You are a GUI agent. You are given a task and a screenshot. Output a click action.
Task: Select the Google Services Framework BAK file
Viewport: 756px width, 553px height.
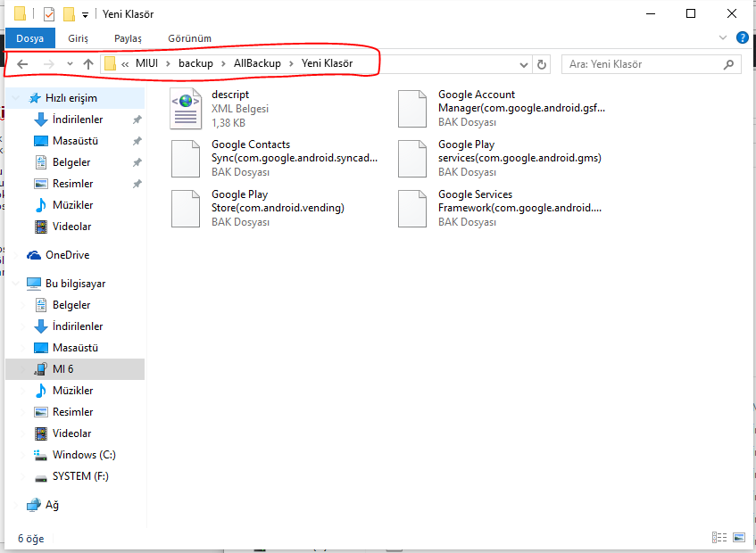click(x=502, y=209)
